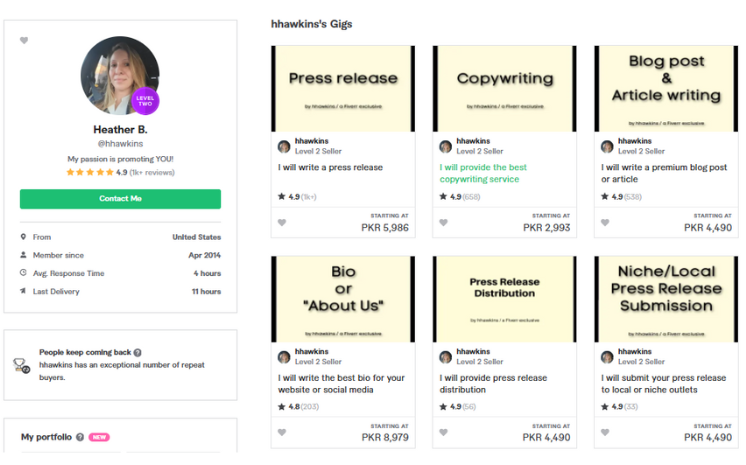Click hhawkins seller name on Blog post gig

(634, 141)
